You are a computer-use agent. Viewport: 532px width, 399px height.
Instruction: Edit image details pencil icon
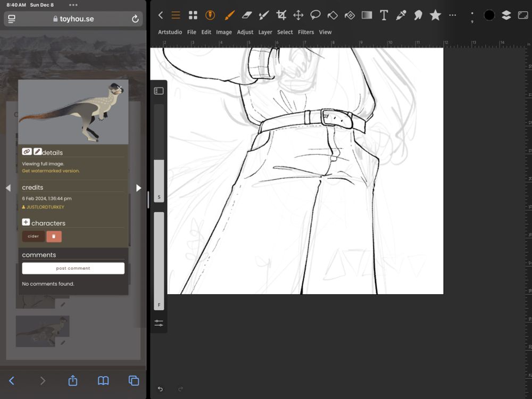38,152
